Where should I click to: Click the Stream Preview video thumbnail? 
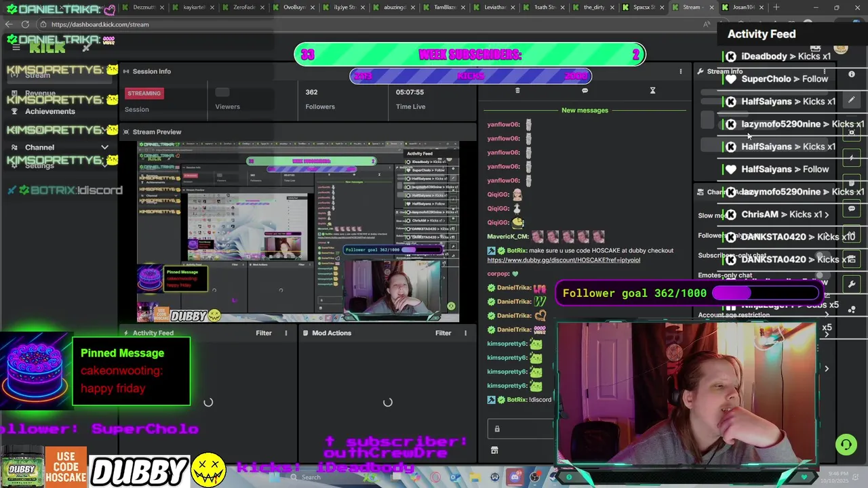(298, 232)
